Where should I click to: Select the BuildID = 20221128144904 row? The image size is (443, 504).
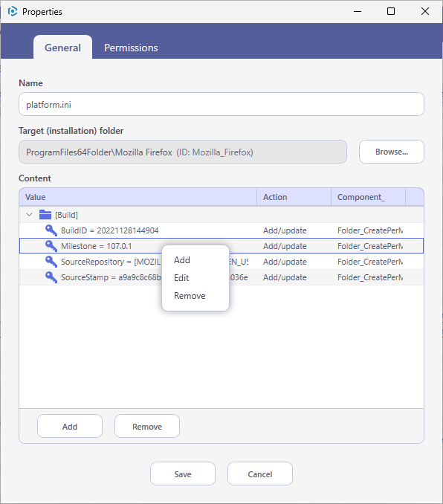[221, 230]
